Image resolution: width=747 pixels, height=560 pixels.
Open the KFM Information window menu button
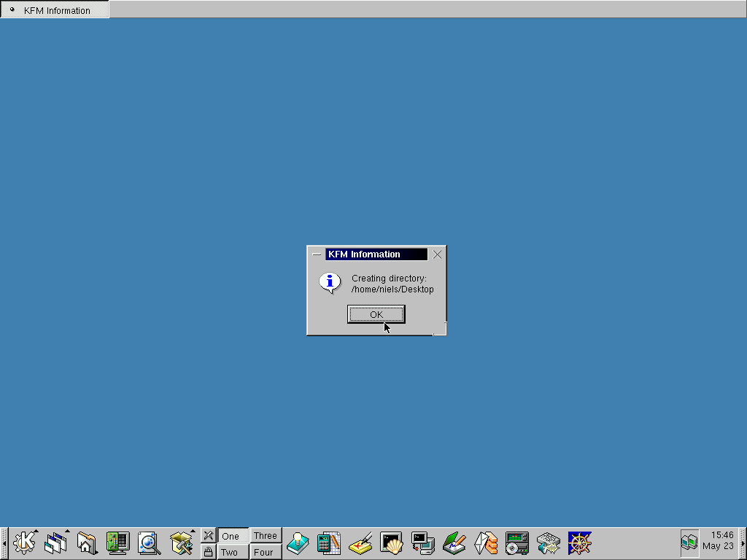pos(317,254)
